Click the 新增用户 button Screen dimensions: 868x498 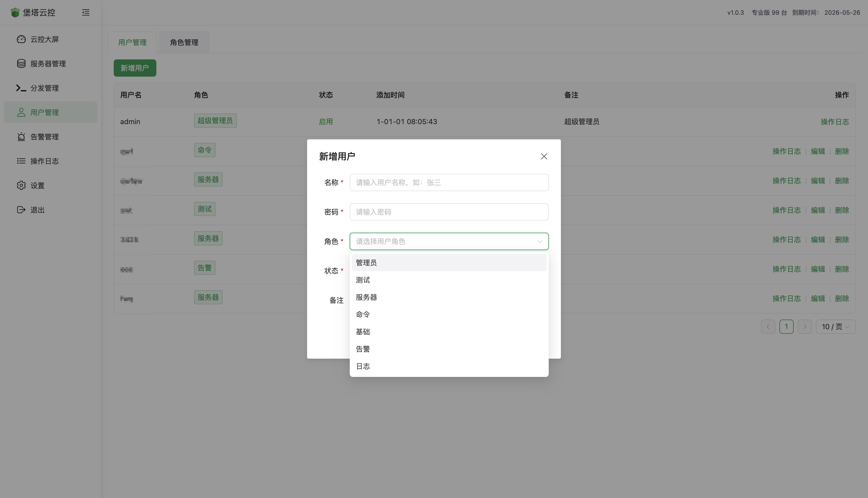pyautogui.click(x=135, y=68)
